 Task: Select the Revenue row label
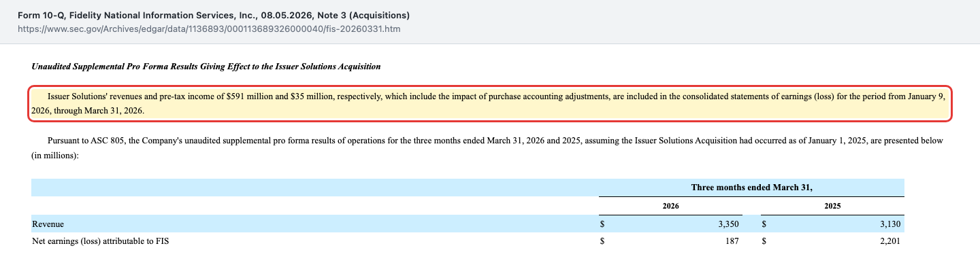point(48,224)
